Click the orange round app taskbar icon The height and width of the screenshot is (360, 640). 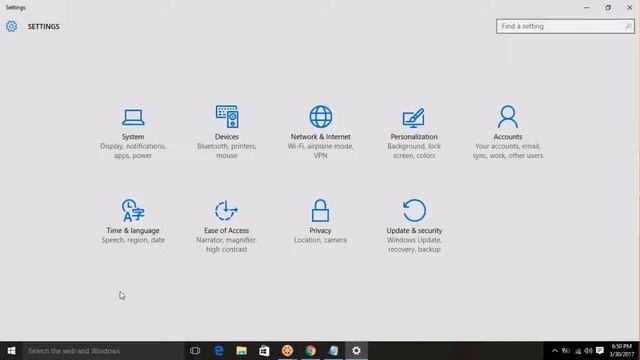pos(287,351)
